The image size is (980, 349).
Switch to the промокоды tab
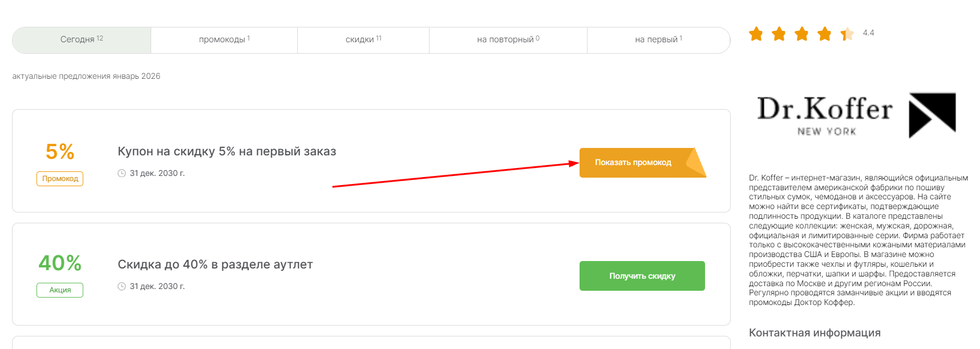[x=224, y=39]
